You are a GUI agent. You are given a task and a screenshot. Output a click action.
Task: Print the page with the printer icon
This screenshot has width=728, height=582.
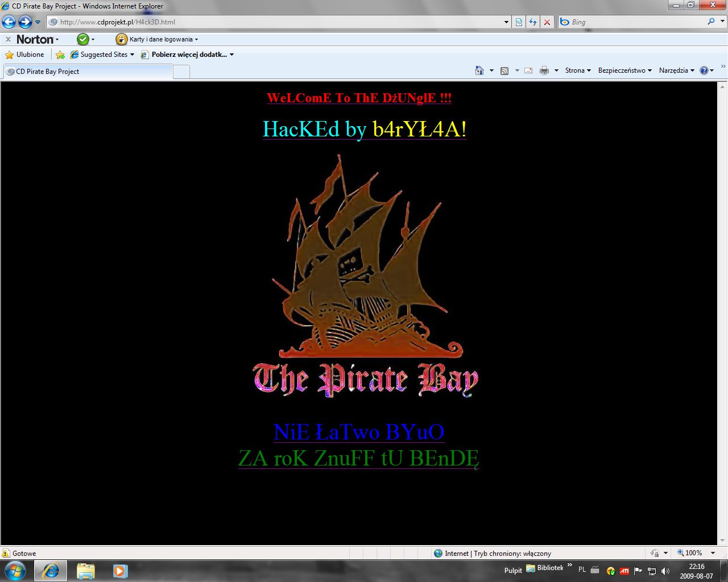pos(544,70)
